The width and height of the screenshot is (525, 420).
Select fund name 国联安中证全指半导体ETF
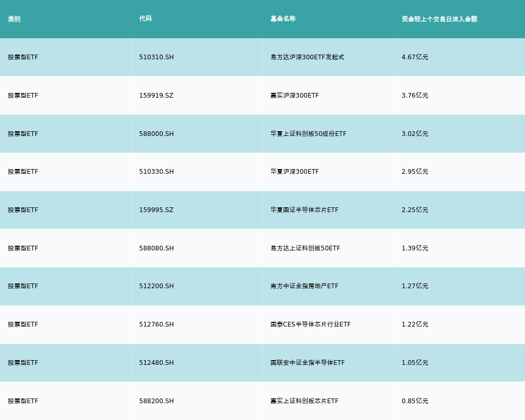tap(308, 363)
